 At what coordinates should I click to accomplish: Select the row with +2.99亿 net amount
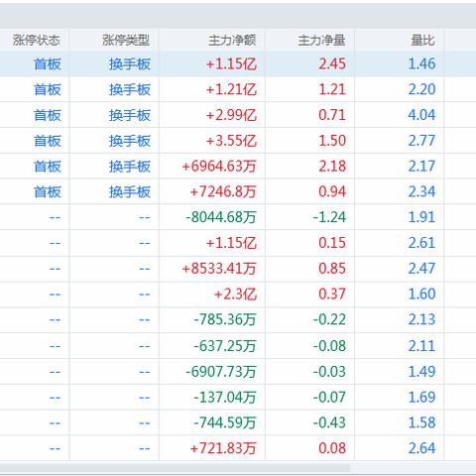pos(238,115)
